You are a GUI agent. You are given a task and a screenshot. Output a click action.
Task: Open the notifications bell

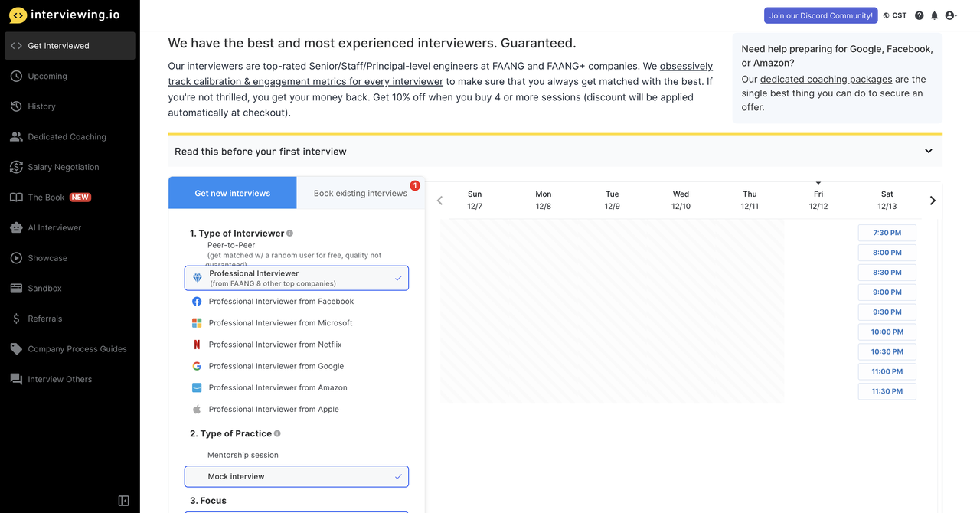click(x=935, y=15)
